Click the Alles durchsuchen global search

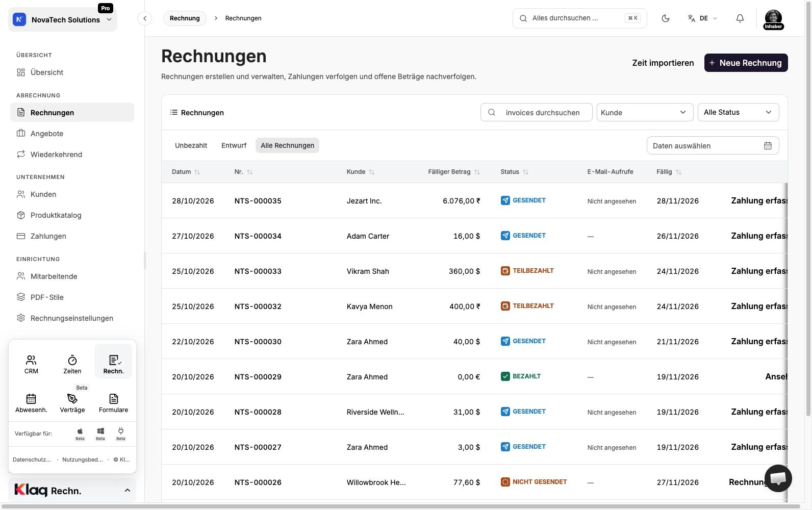pos(579,18)
